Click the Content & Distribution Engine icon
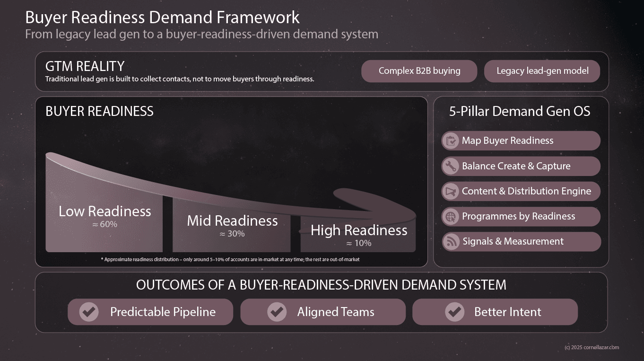 (451, 191)
